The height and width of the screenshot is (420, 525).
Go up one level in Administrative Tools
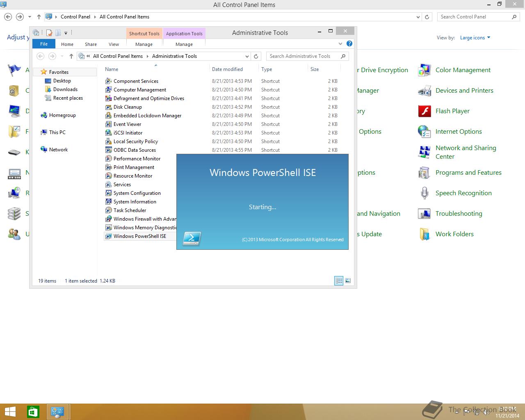coord(71,56)
